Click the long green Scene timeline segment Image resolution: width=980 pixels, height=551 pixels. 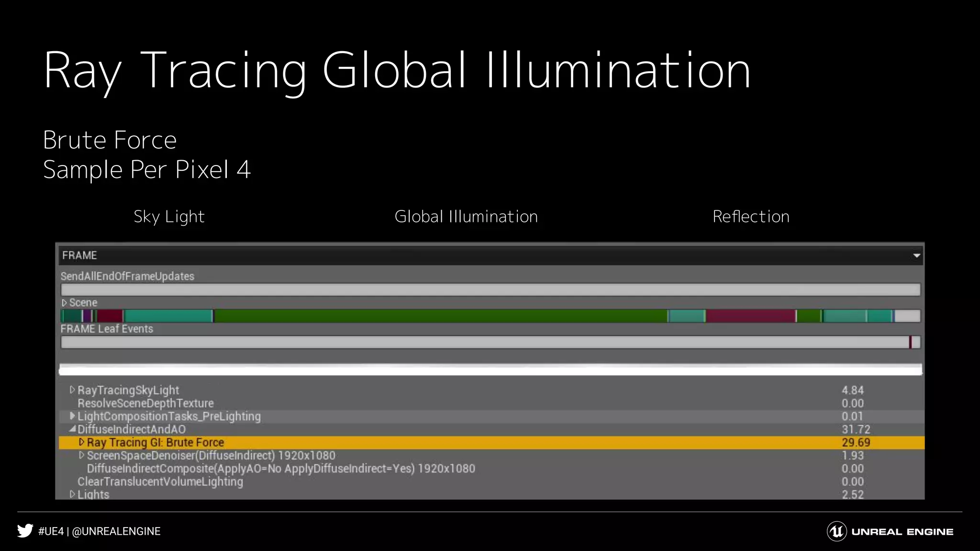click(440, 316)
